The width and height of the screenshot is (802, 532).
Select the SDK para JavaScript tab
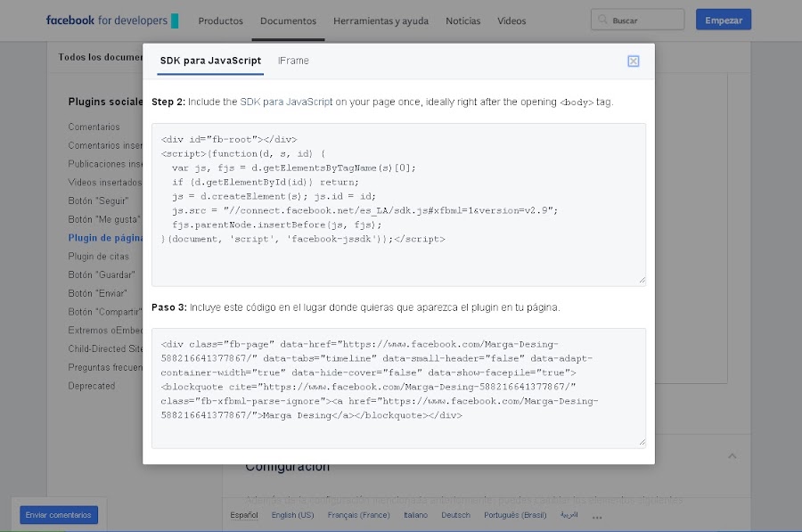pyautogui.click(x=210, y=61)
